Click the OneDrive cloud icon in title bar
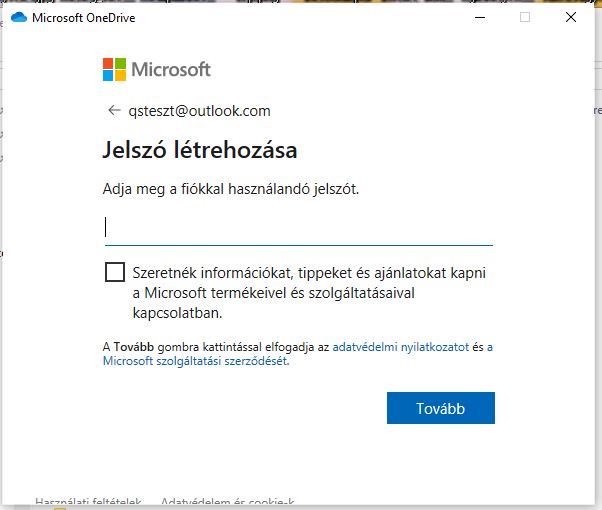Viewport: 602px width, 510px height. click(x=17, y=17)
